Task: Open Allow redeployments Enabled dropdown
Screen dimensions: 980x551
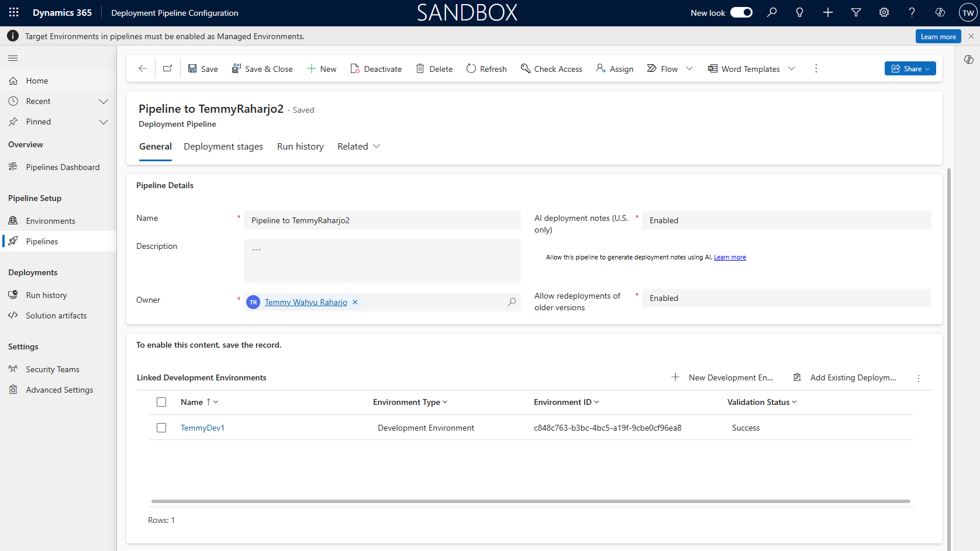Action: [x=786, y=298]
